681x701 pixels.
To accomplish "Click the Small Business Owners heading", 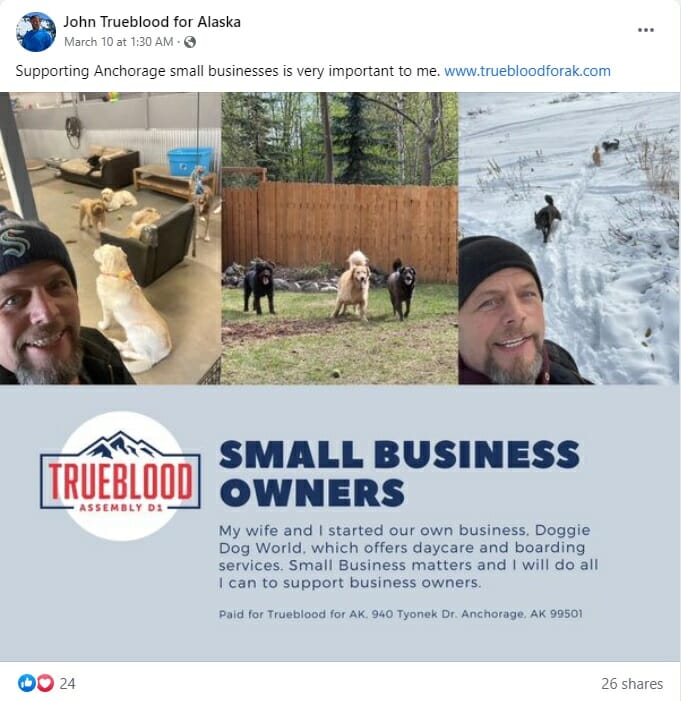I will 399,473.
